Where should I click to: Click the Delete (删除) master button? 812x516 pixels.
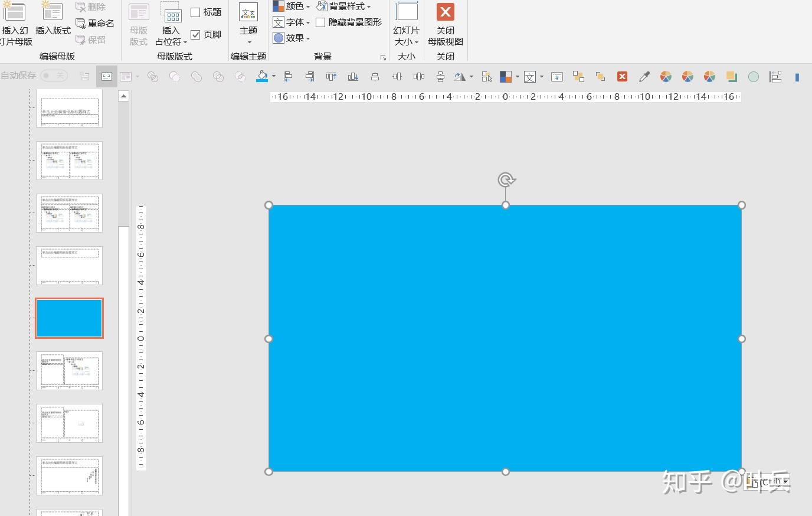tap(90, 7)
